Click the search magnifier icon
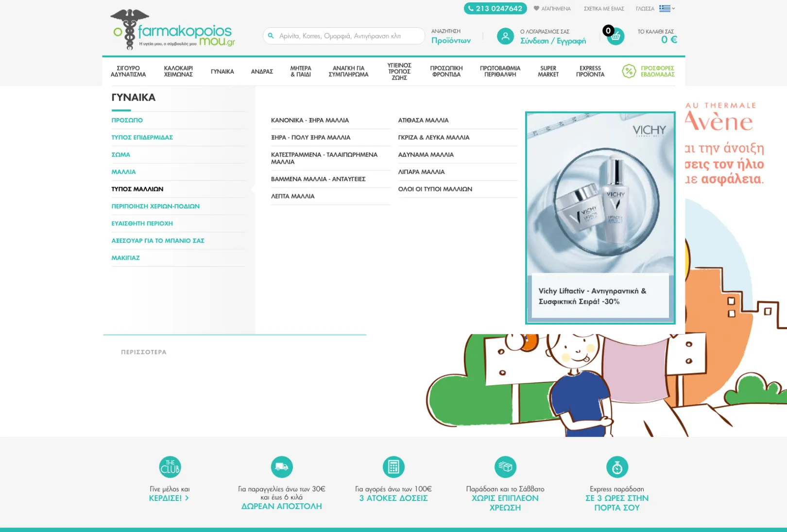 point(271,36)
